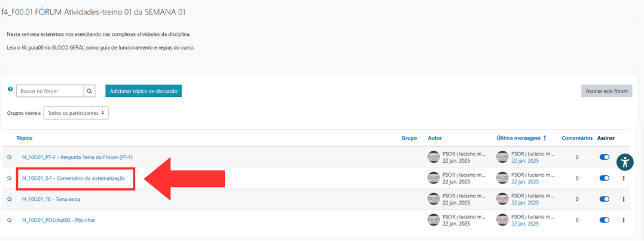Open three-dot menu for Pós-chat row
The height and width of the screenshot is (241, 644).
(x=624, y=220)
